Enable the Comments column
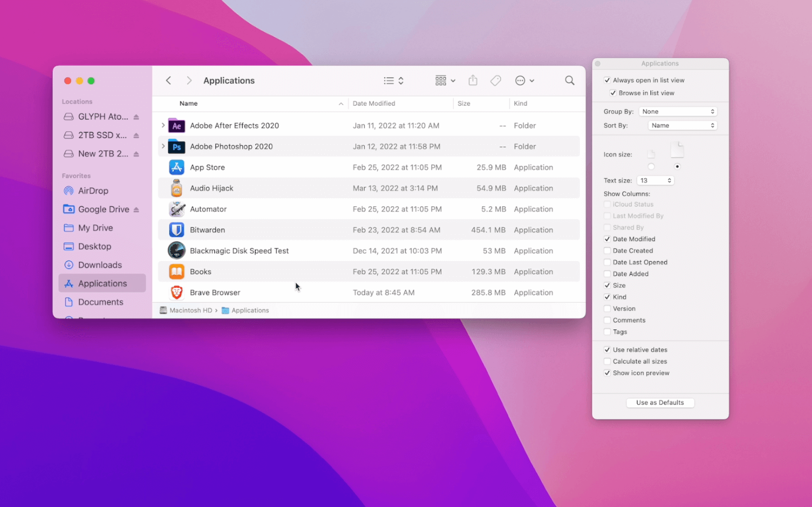Image resolution: width=812 pixels, height=507 pixels. (607, 321)
